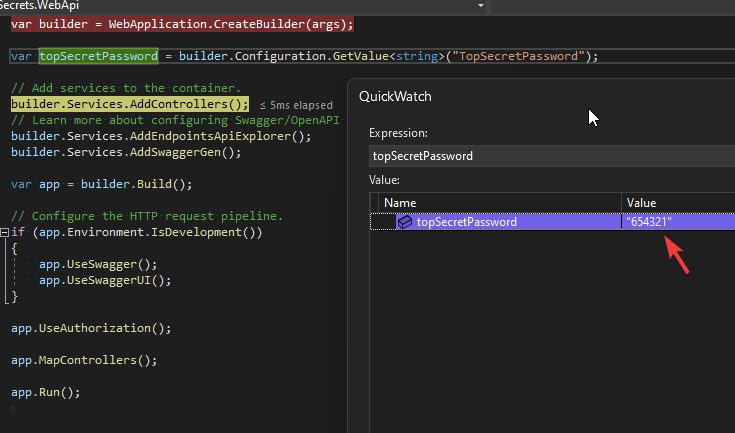Click the highlighted topSecretPassword variable in code

pos(98,56)
